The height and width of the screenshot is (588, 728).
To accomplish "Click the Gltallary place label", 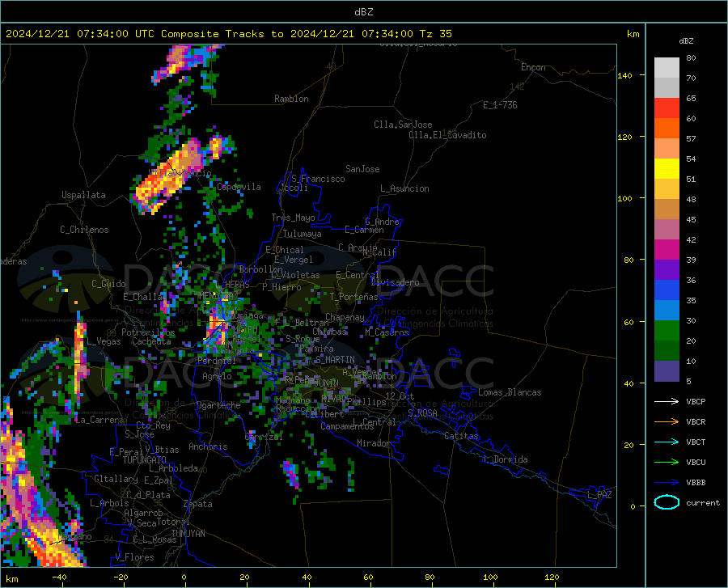I will (116, 479).
